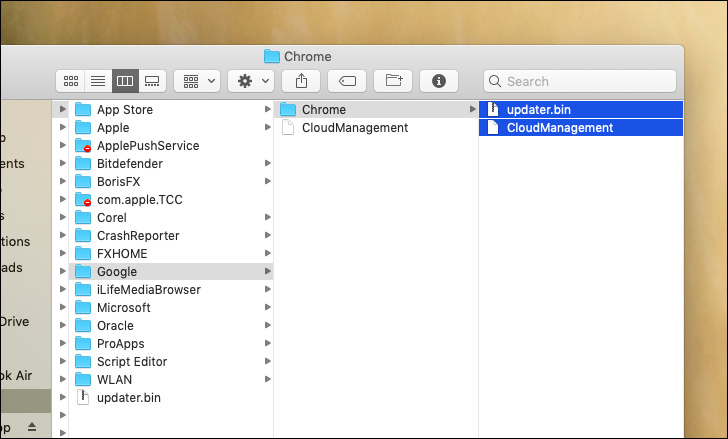This screenshot has height=439, width=728.
Task: Select the CrashReporter folder
Action: coord(171,236)
